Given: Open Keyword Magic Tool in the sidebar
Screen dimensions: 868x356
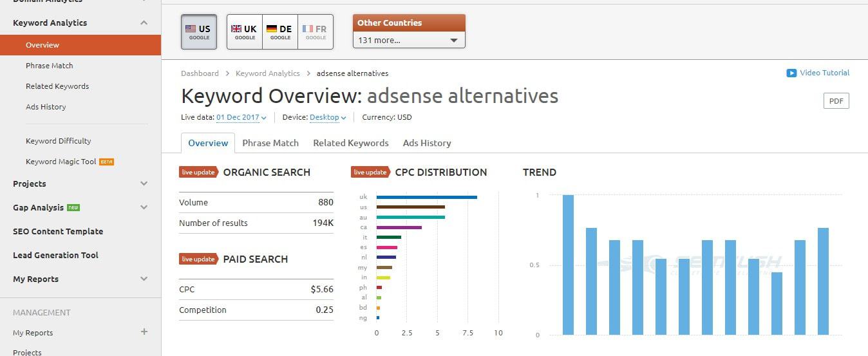Looking at the screenshot, I should point(61,162).
